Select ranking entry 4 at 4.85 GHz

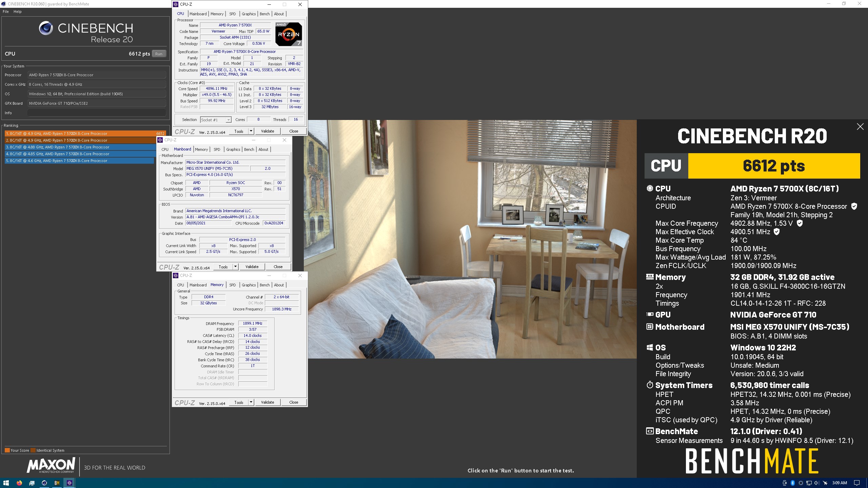(81, 154)
